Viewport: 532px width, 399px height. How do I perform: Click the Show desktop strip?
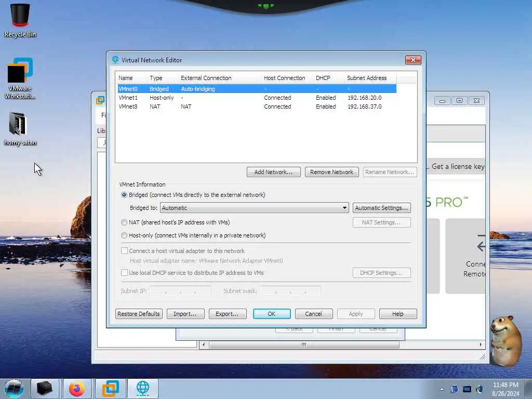[x=528, y=389]
